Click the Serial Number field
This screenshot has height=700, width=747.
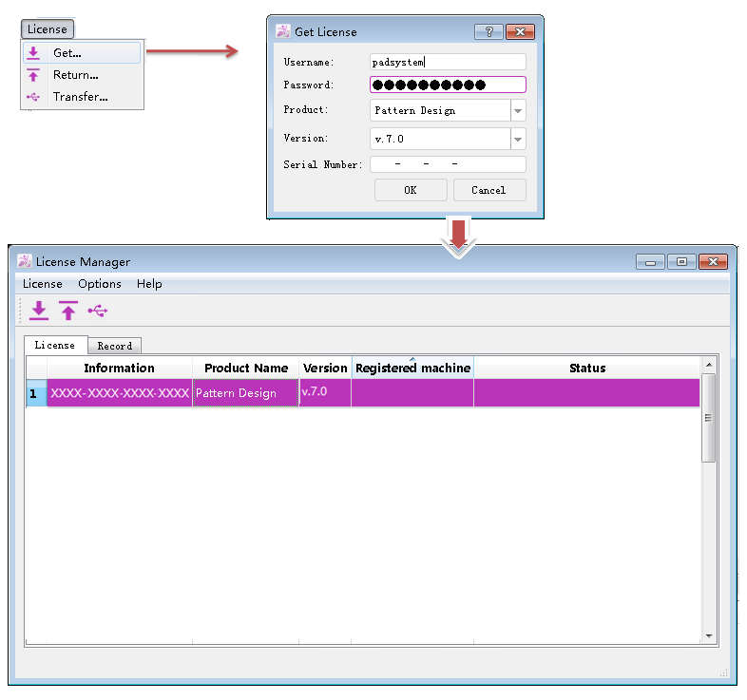(x=447, y=164)
